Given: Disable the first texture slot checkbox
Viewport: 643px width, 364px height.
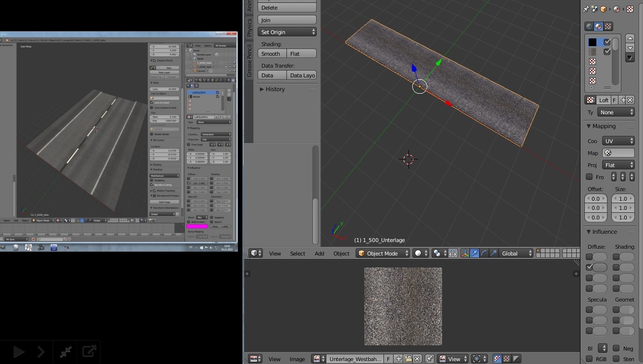Looking at the screenshot, I should [x=607, y=42].
